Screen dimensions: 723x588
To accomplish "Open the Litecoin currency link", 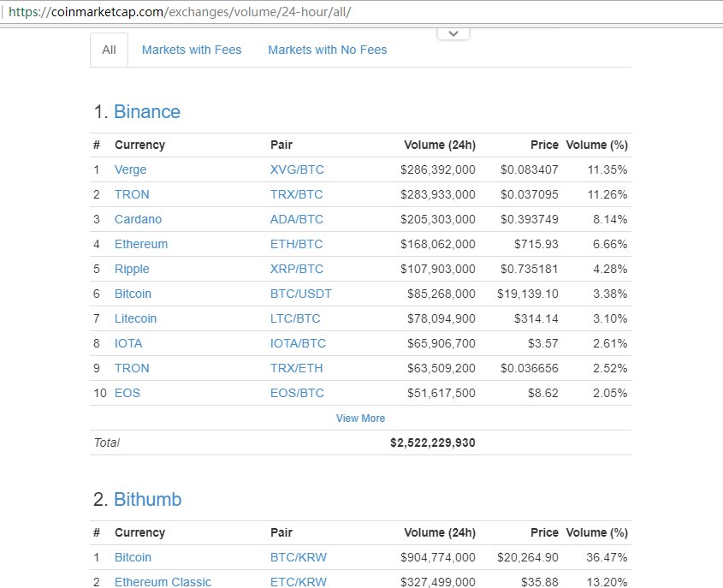I will click(x=135, y=319).
